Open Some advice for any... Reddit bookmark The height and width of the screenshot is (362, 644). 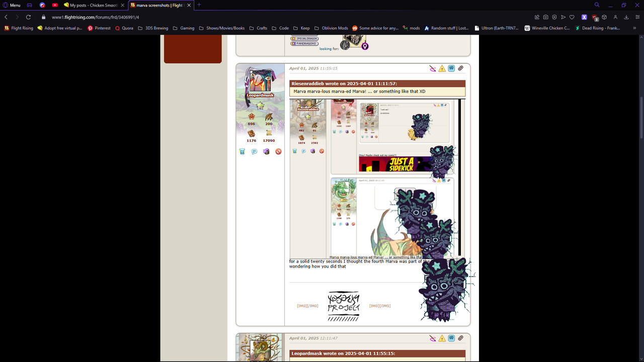click(x=375, y=28)
